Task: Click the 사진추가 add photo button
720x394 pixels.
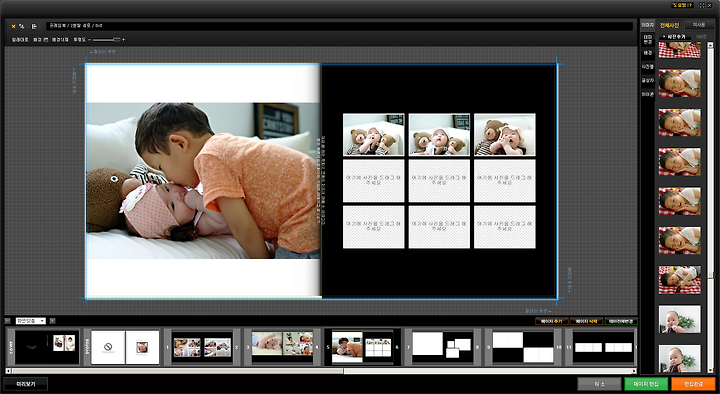Action: point(675,37)
